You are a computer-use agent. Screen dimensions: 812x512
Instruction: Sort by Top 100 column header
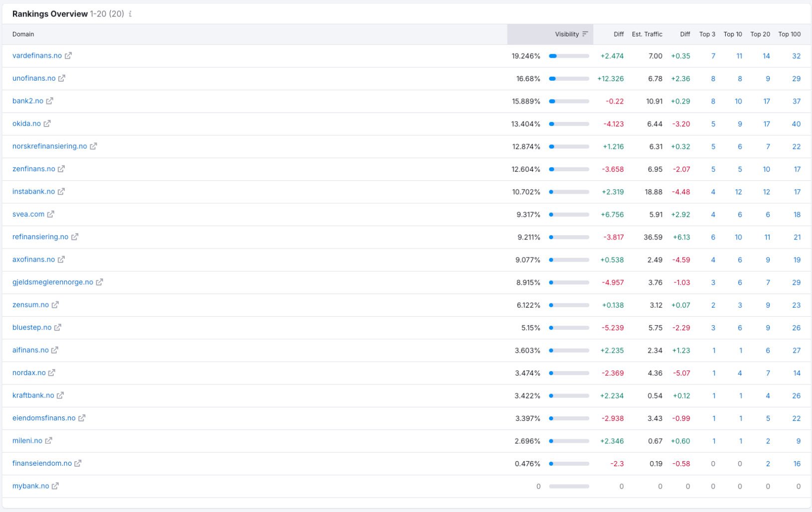790,34
